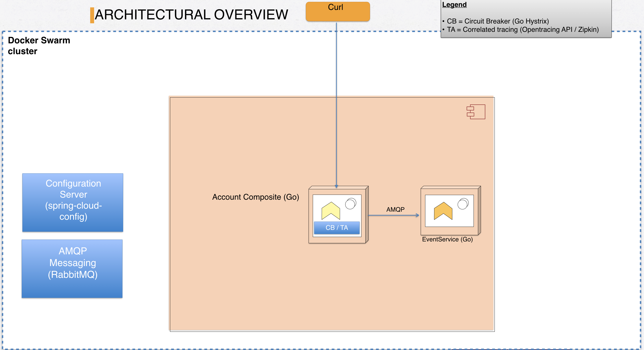This screenshot has width=644, height=350.
Task: Click the UML component icon in the orange panel
Action: (x=476, y=112)
